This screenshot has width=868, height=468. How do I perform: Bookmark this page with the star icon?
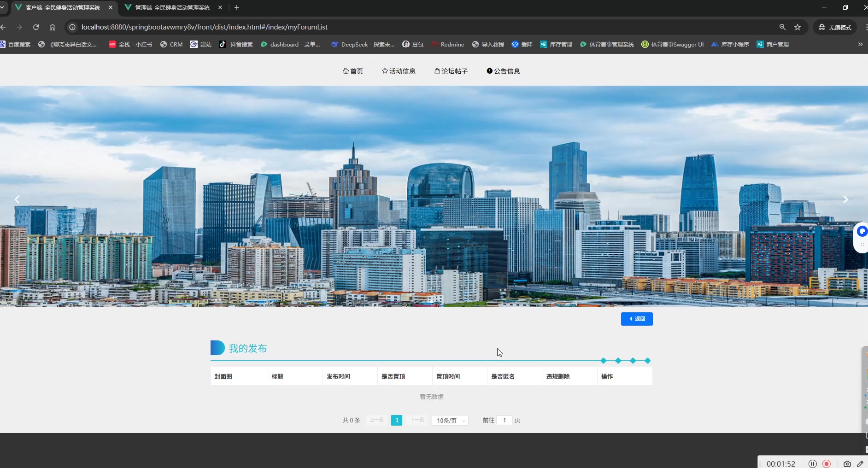click(798, 27)
